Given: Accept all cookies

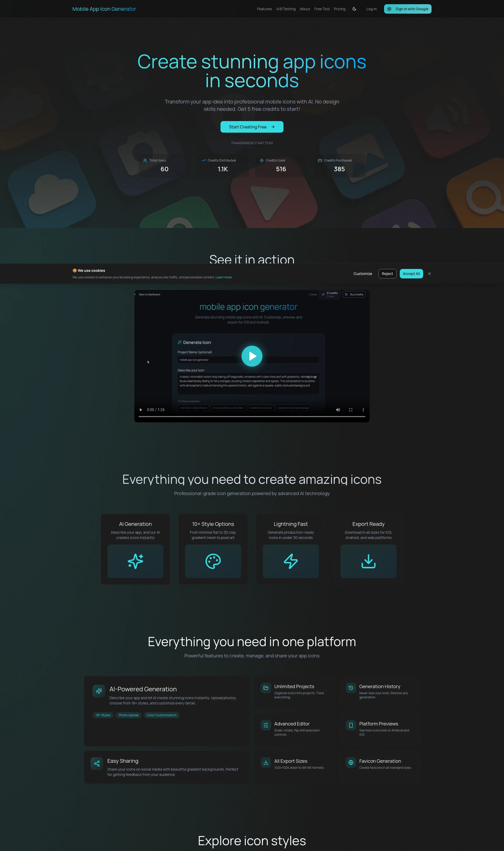Looking at the screenshot, I should (411, 273).
